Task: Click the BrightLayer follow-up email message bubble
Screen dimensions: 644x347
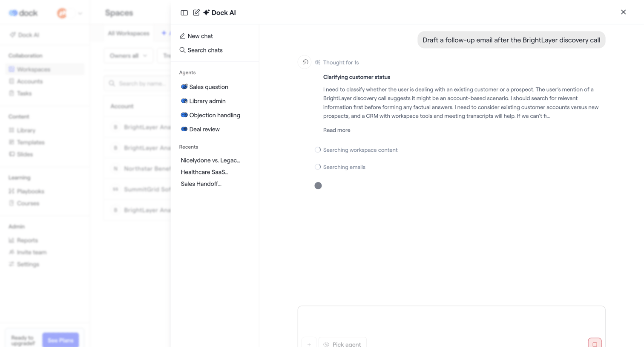Action: click(511, 40)
